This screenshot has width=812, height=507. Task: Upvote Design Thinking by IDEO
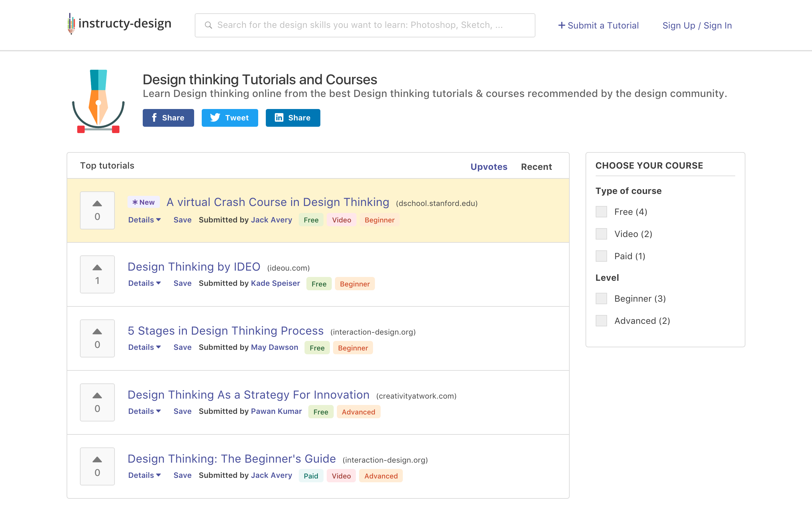coord(97,267)
